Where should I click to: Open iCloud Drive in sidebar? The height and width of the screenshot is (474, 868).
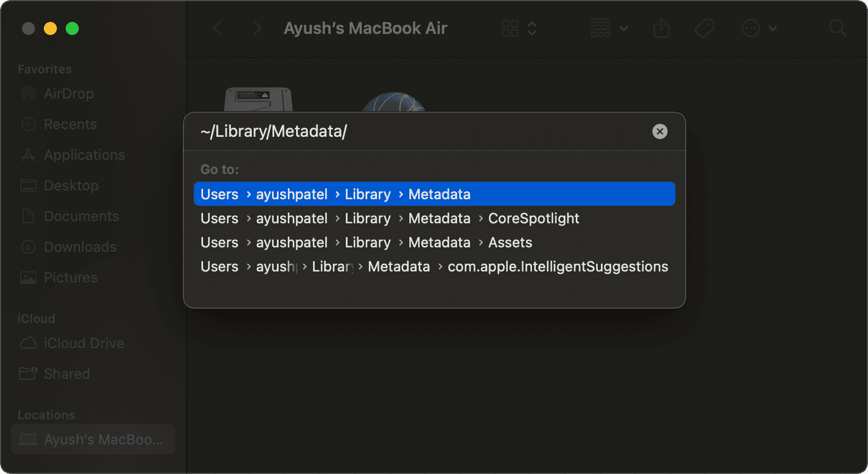click(83, 343)
